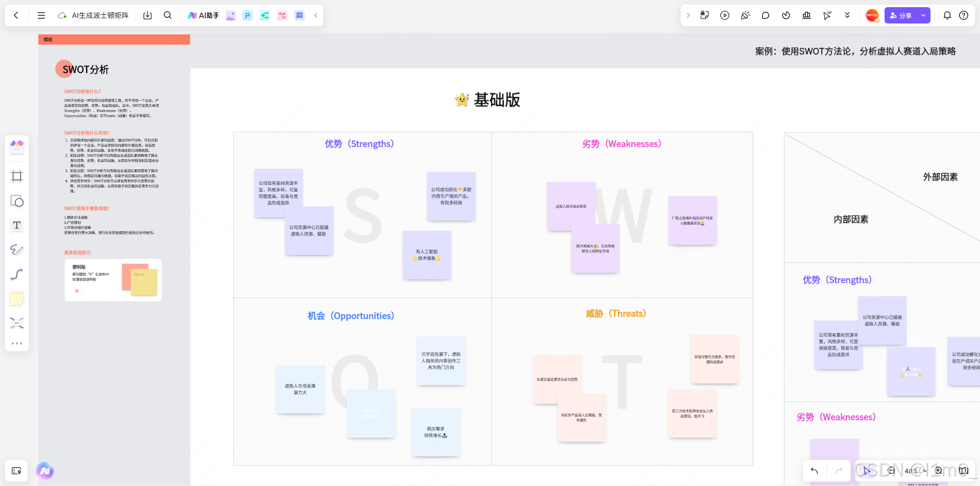Click the 威胁（Threats）heading
980x486 pixels.
(x=616, y=314)
